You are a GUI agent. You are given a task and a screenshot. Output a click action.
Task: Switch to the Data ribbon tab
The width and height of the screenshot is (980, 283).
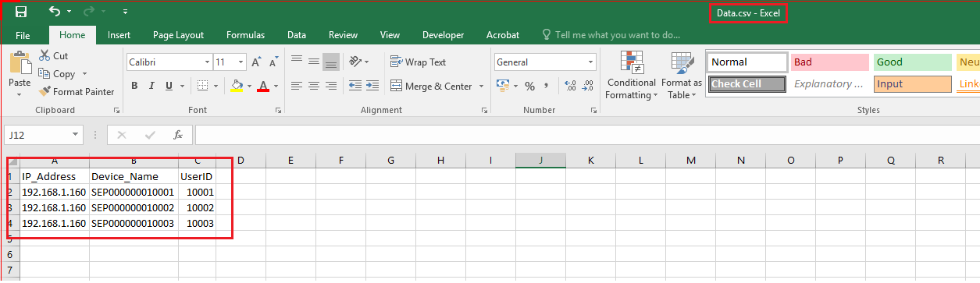pyautogui.click(x=297, y=35)
